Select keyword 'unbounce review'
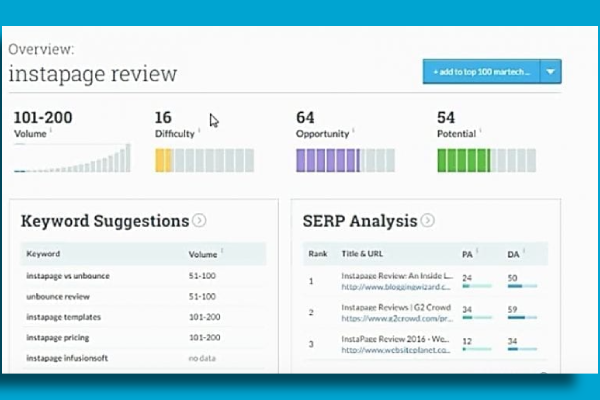 58,297
